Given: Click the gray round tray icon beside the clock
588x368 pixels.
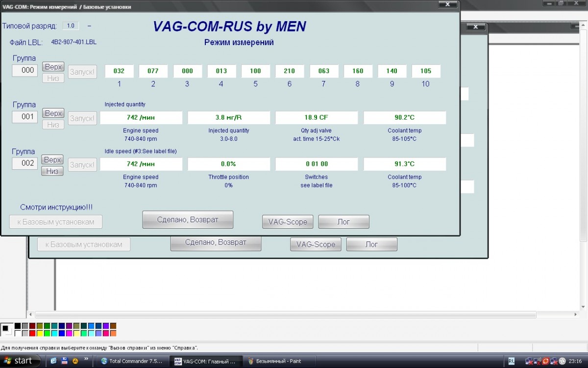Looking at the screenshot, I should coord(562,361).
